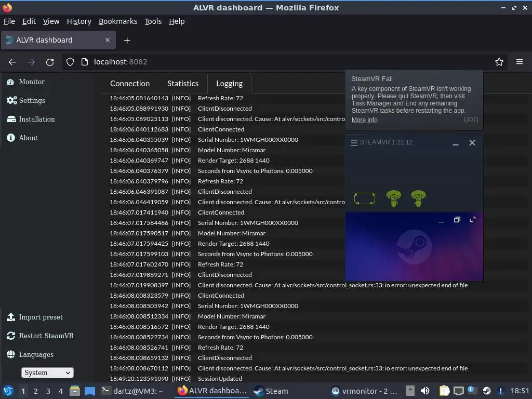Click the Import preset upload icon

tap(11, 317)
